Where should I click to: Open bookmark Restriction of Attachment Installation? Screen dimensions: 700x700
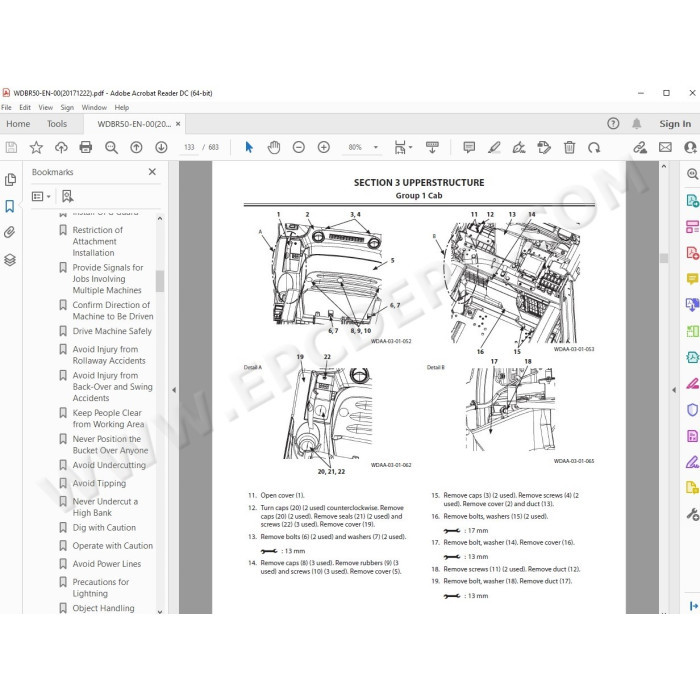coord(98,242)
